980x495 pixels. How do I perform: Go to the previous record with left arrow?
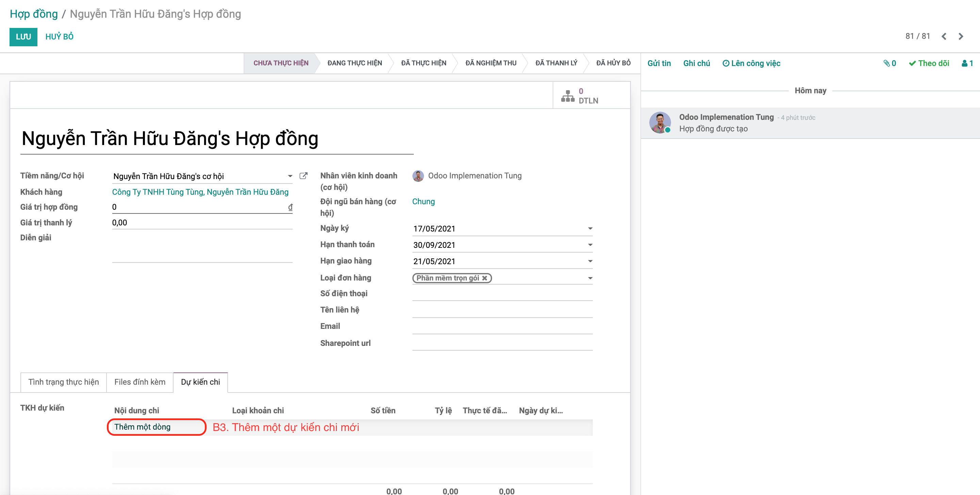944,36
